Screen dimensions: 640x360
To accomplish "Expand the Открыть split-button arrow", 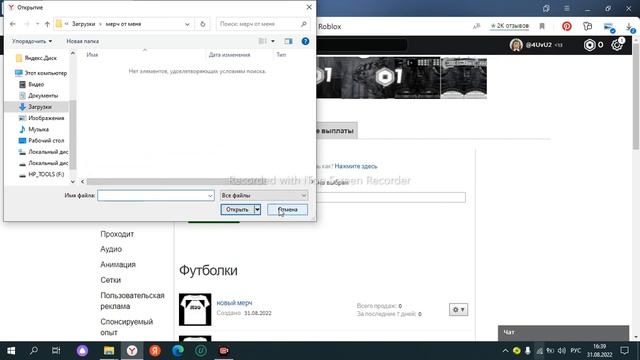I will (257, 209).
